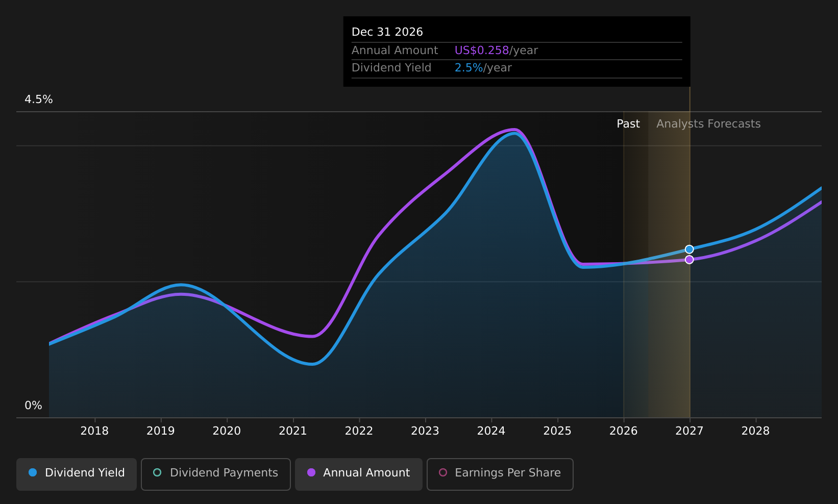Image resolution: width=838 pixels, height=504 pixels.
Task: Click the 2020 x-axis label
Action: 227,431
